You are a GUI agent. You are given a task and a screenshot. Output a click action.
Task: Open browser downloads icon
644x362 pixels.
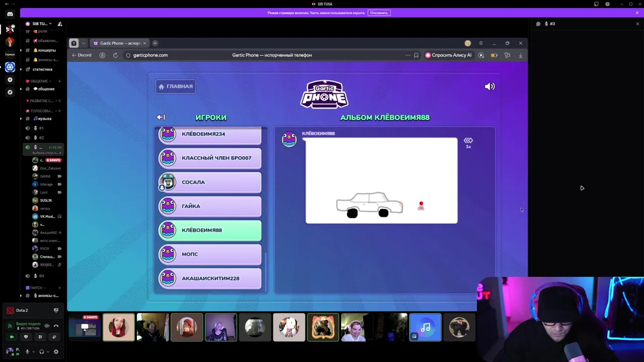coord(520,55)
